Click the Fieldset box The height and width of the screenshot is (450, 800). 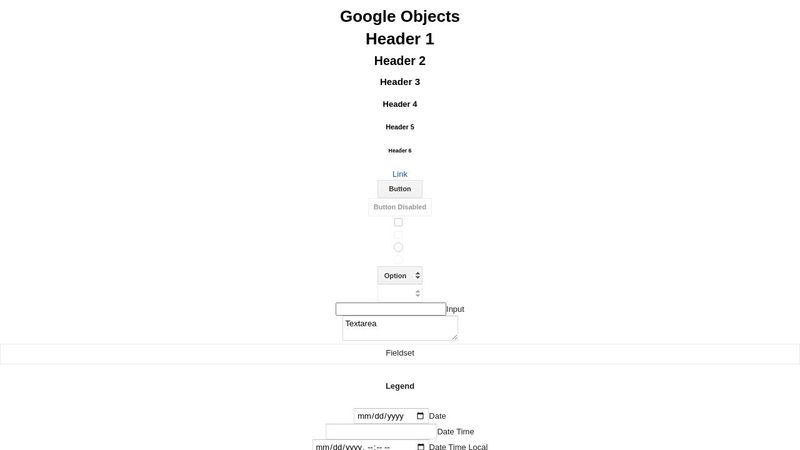click(x=400, y=353)
